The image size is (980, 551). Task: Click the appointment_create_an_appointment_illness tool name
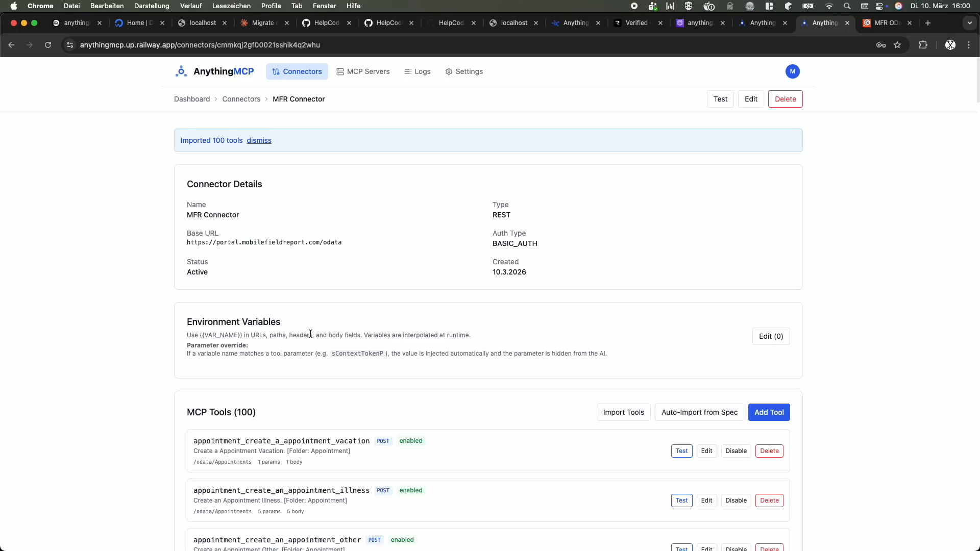(x=281, y=490)
